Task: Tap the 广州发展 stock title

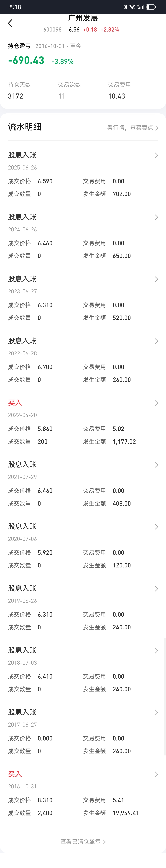Action: tap(83, 18)
